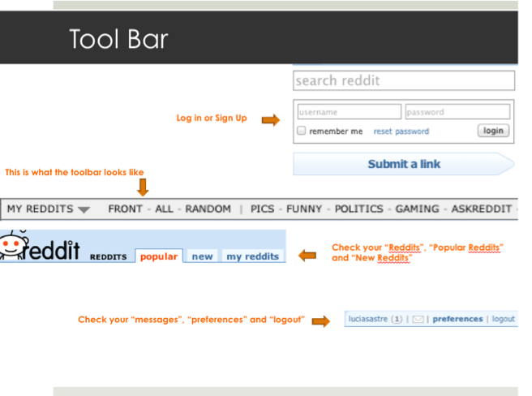
Task: Click the login button
Action: (x=493, y=131)
